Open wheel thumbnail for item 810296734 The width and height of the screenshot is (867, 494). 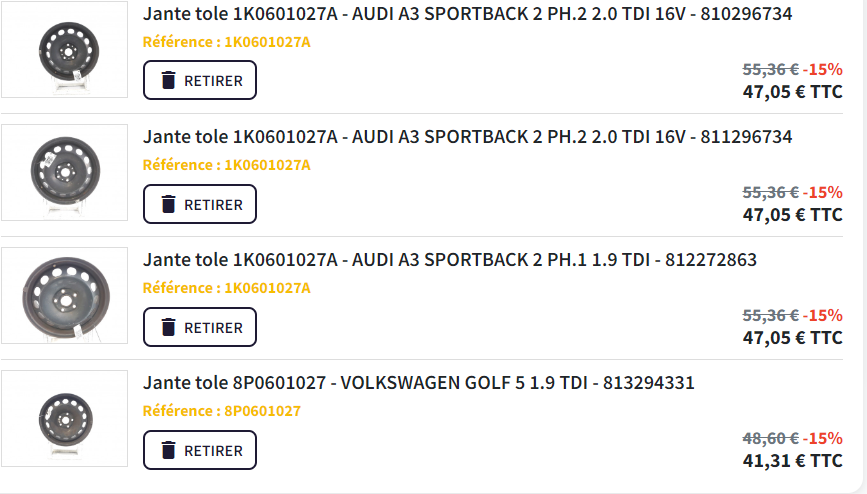[65, 50]
